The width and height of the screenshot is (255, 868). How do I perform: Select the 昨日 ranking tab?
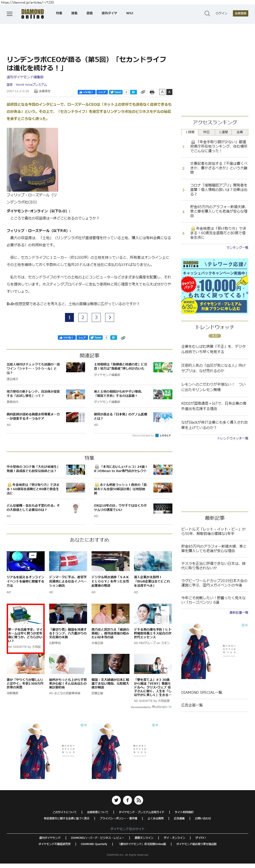pos(206,132)
